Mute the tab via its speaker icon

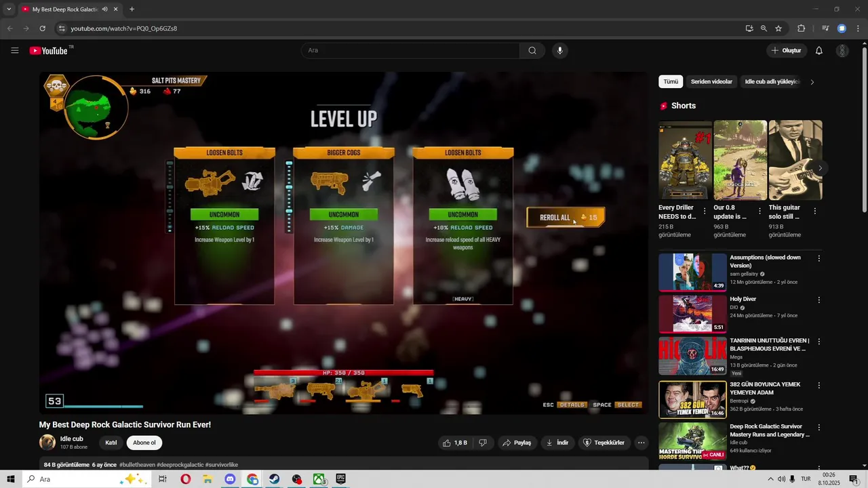(104, 9)
